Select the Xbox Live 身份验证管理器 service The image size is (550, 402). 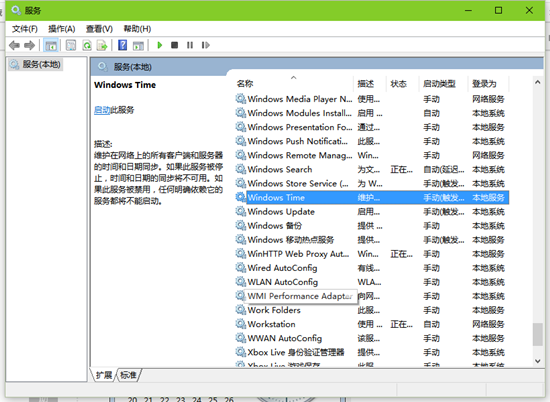(x=372, y=352)
